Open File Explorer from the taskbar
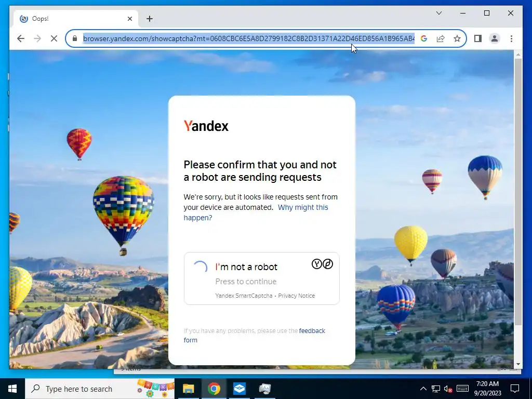 pos(188,389)
